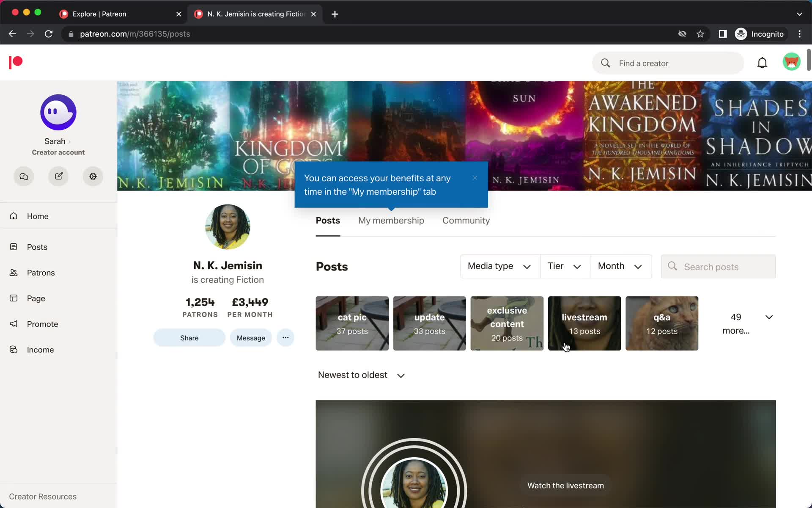Switch to the My membership tab
812x508 pixels.
391,220
